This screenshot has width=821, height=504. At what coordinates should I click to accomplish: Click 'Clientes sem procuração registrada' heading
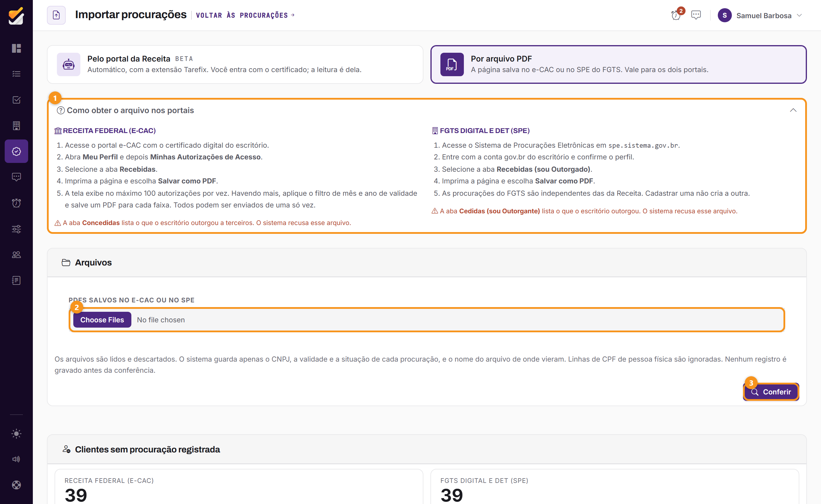(147, 449)
